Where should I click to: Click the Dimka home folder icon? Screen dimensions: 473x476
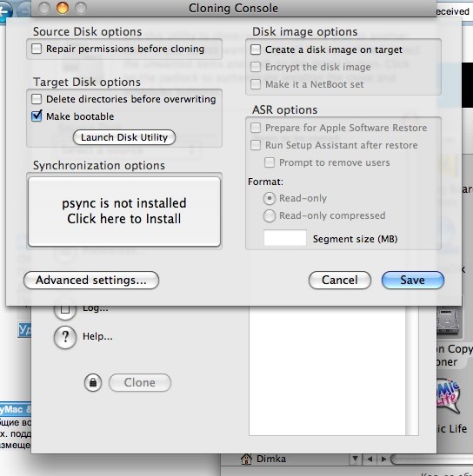coord(246,459)
